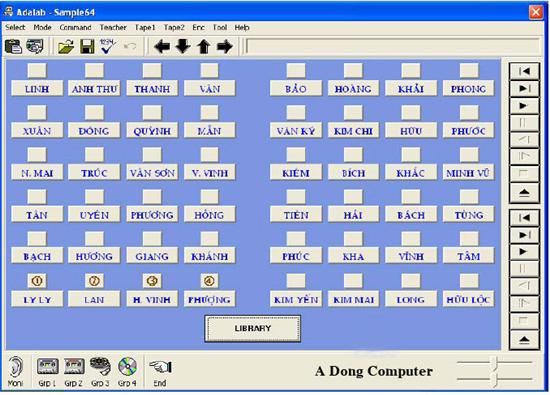
Task: Select the Grp 3 icon
Action: (100, 371)
